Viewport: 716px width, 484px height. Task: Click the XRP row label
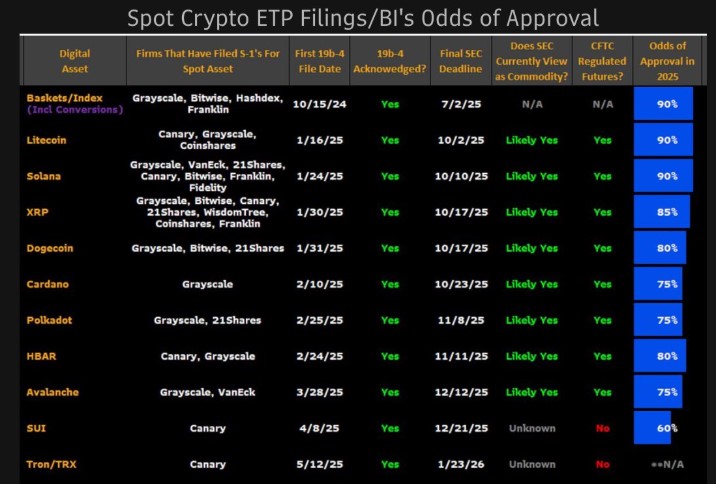click(x=36, y=212)
